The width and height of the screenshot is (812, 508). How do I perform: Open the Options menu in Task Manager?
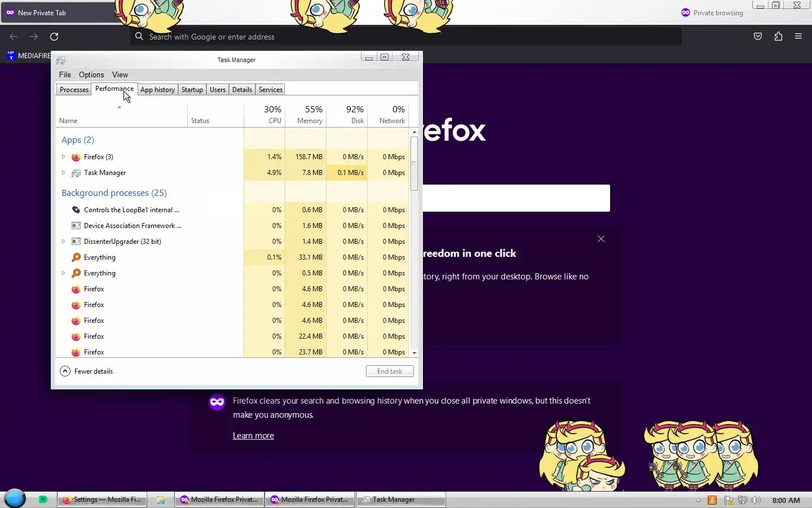pyautogui.click(x=91, y=75)
